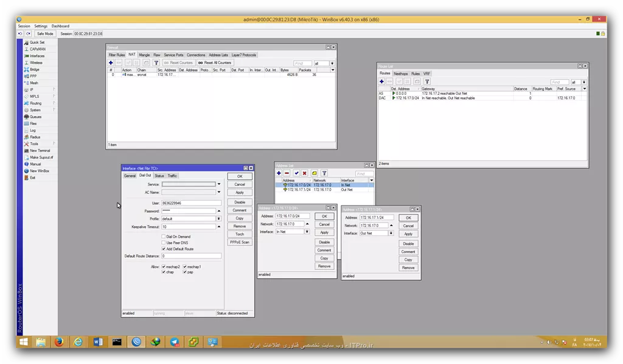623x364 pixels.
Task: Toggle the Dial On Demand checkbox
Action: [x=163, y=236]
